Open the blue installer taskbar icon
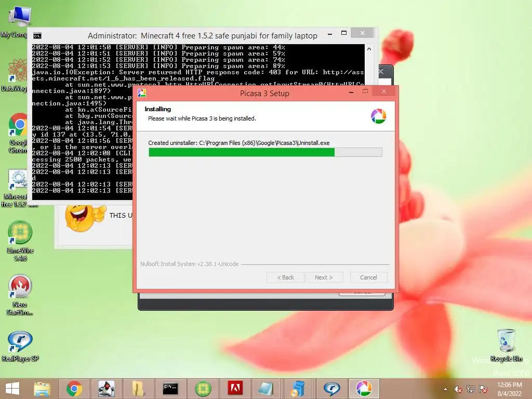 tap(298, 389)
